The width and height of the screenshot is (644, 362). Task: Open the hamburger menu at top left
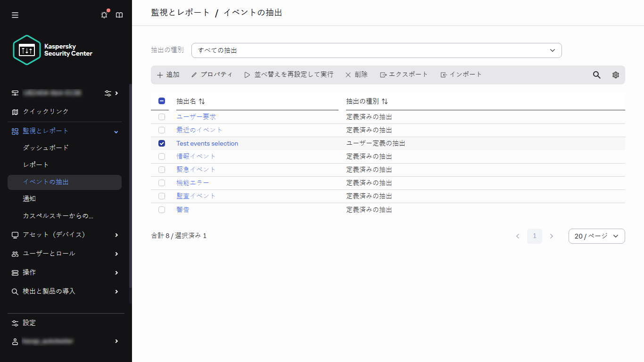15,15
